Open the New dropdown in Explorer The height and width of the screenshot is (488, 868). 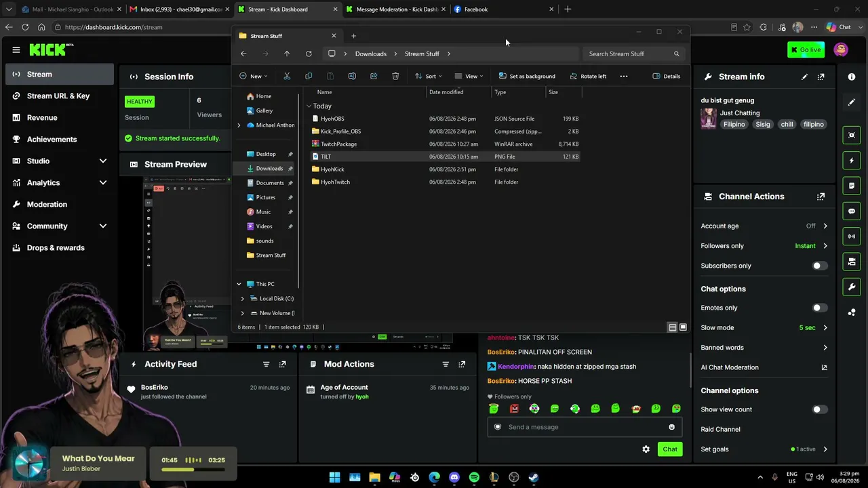coord(254,76)
